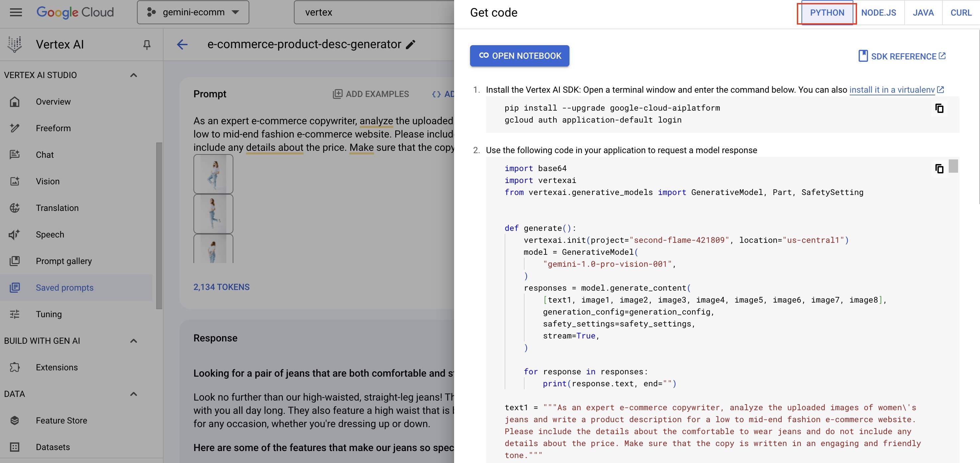This screenshot has width=980, height=463.
Task: Collapse the VERTEX AI STUDIO section
Action: click(133, 75)
